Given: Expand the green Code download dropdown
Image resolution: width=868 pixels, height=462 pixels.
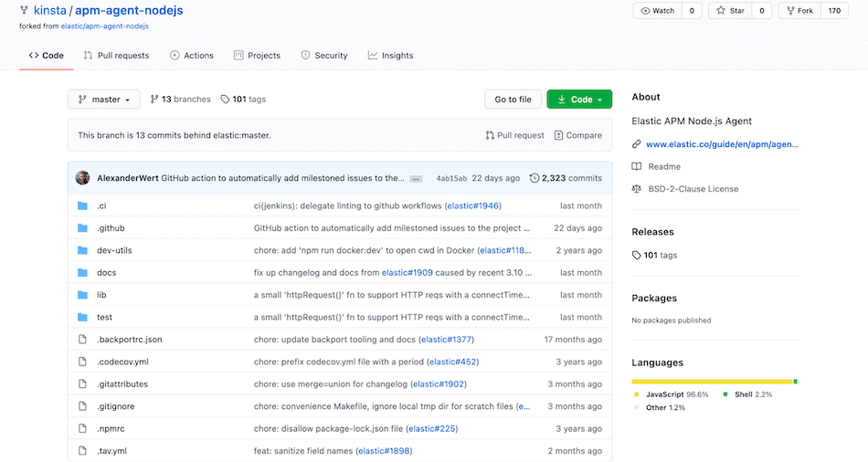Looking at the screenshot, I should coord(578,100).
